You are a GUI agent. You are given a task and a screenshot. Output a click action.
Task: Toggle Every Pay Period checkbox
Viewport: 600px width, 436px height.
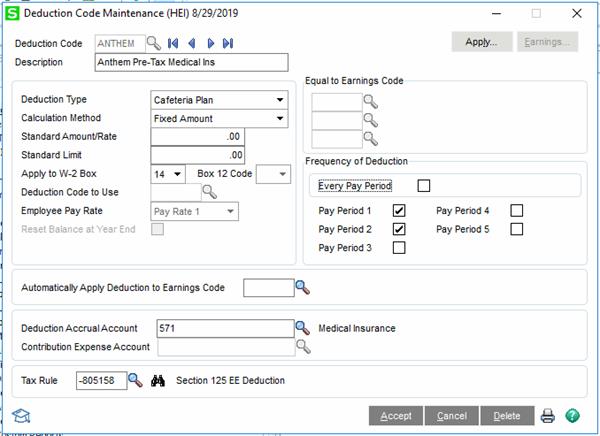pyautogui.click(x=424, y=186)
